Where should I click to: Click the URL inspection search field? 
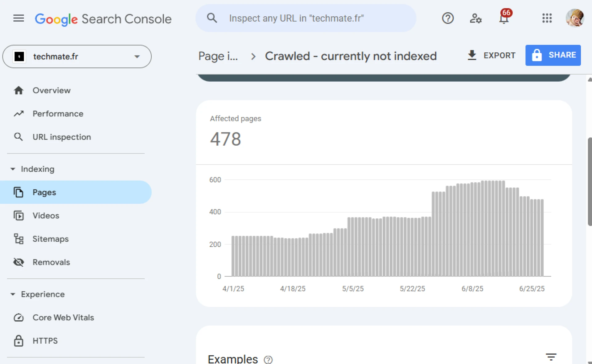[305, 18]
